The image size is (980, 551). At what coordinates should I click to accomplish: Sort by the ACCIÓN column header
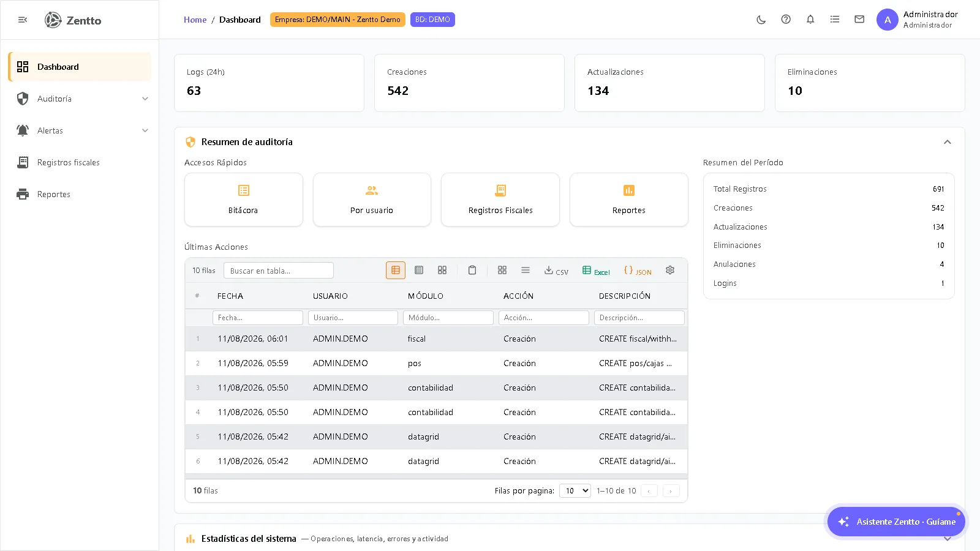coord(518,296)
